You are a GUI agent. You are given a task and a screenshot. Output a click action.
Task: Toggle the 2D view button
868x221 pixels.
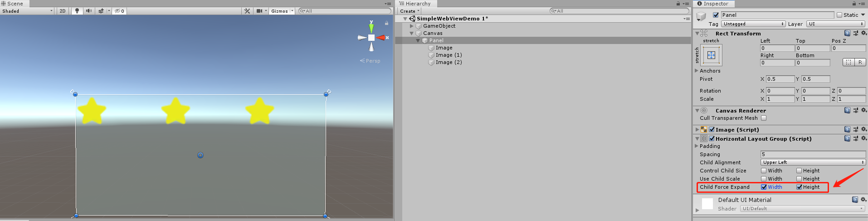[x=63, y=11]
